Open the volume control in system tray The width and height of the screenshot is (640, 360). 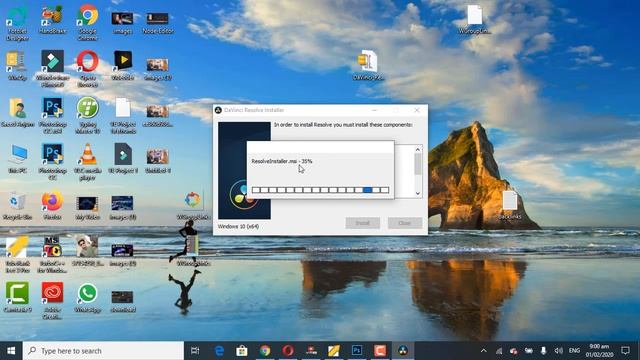pos(558,351)
